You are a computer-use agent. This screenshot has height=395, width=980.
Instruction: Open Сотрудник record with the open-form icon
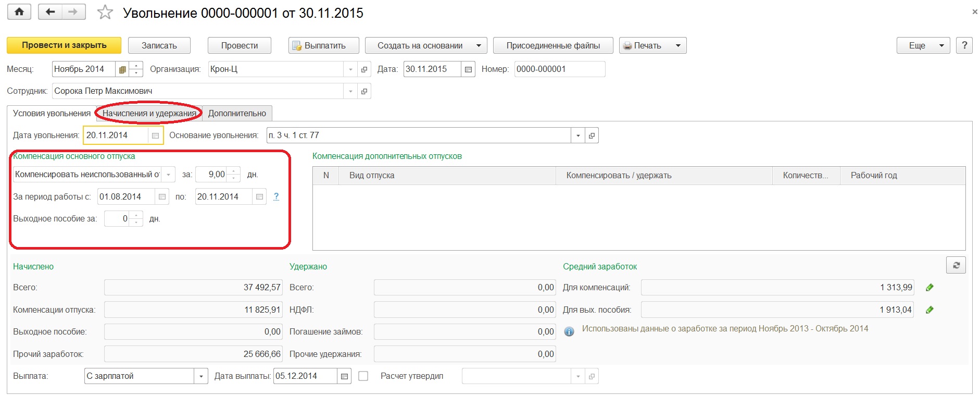pos(364,91)
